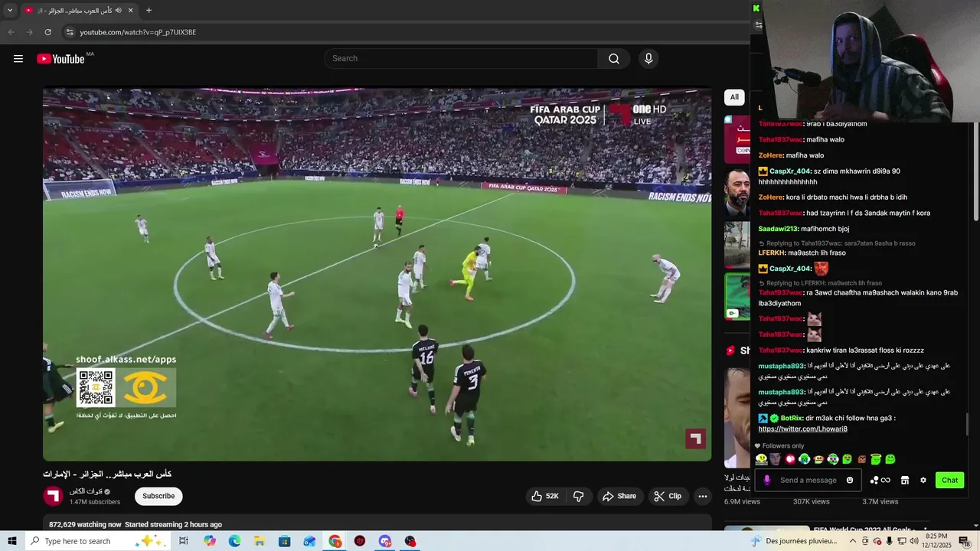Select the All filter chip
Screen dimensions: 980x551
(x=734, y=97)
